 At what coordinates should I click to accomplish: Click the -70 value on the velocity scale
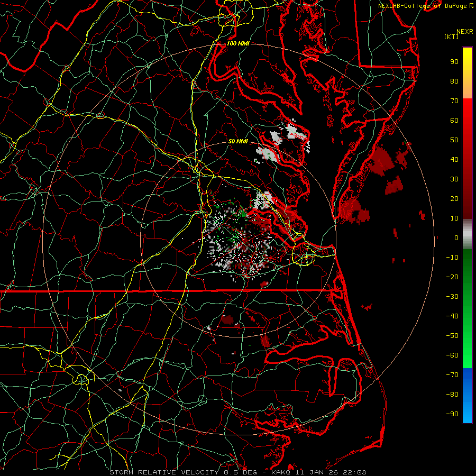[x=452, y=375]
